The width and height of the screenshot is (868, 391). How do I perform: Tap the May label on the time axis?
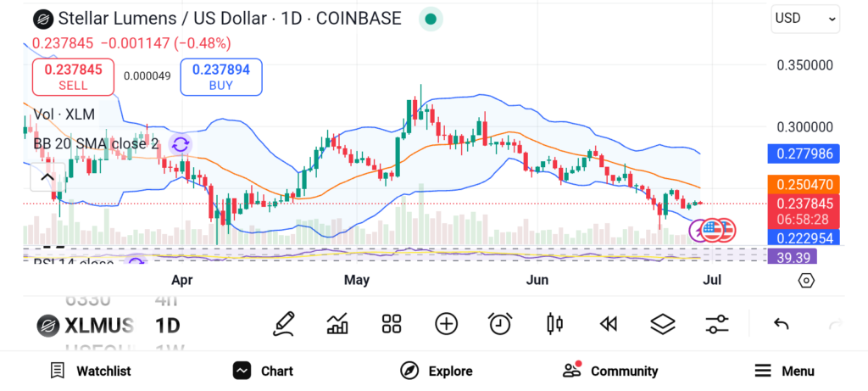pos(357,280)
